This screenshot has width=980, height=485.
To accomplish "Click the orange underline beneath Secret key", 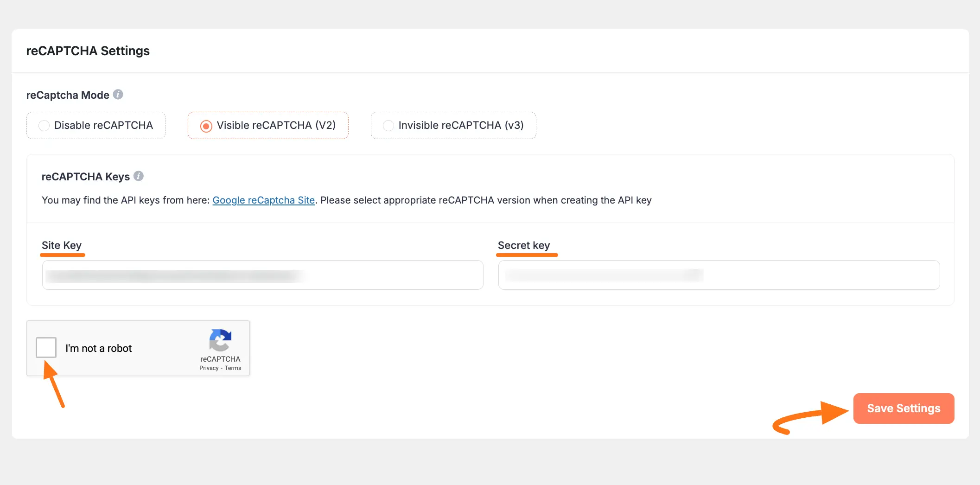I will pos(527,255).
